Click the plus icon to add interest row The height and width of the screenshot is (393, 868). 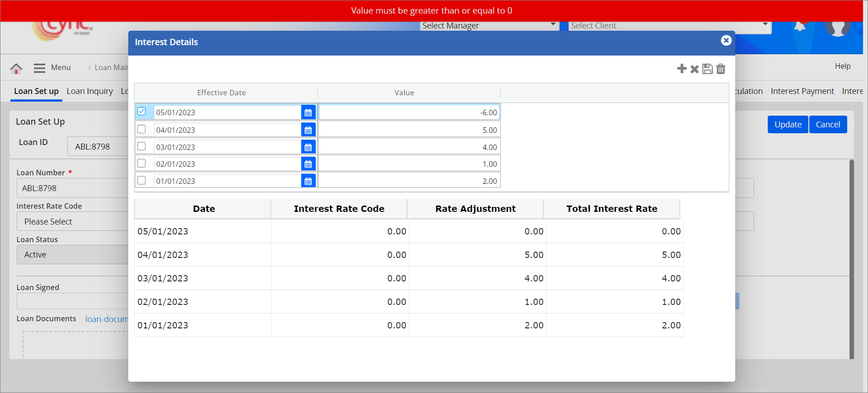pyautogui.click(x=681, y=69)
